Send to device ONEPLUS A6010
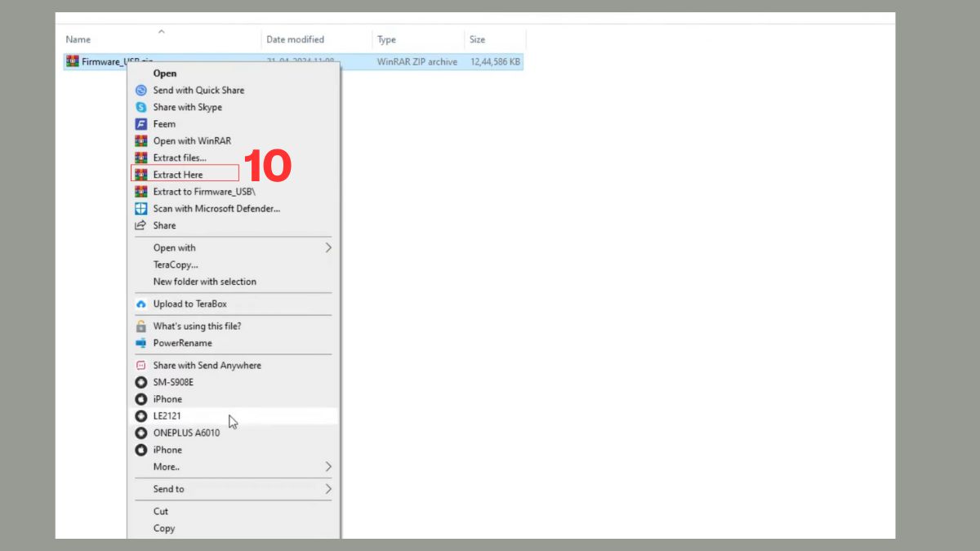The image size is (980, 551). tap(186, 433)
